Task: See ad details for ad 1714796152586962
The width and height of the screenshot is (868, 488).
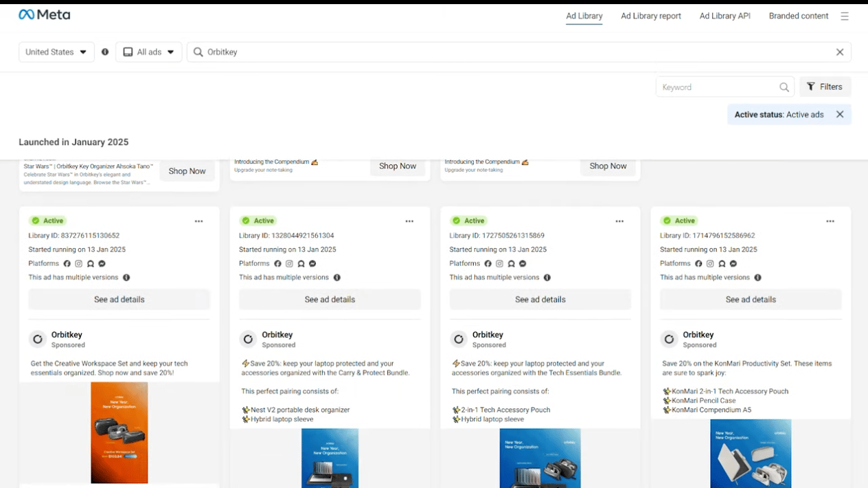Action: point(751,300)
